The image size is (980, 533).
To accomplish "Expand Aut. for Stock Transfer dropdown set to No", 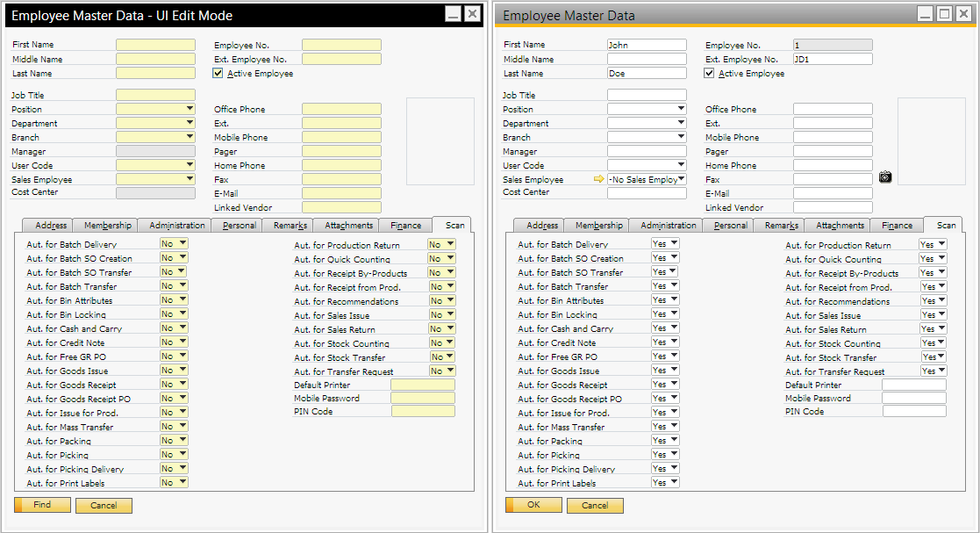I will (448, 357).
